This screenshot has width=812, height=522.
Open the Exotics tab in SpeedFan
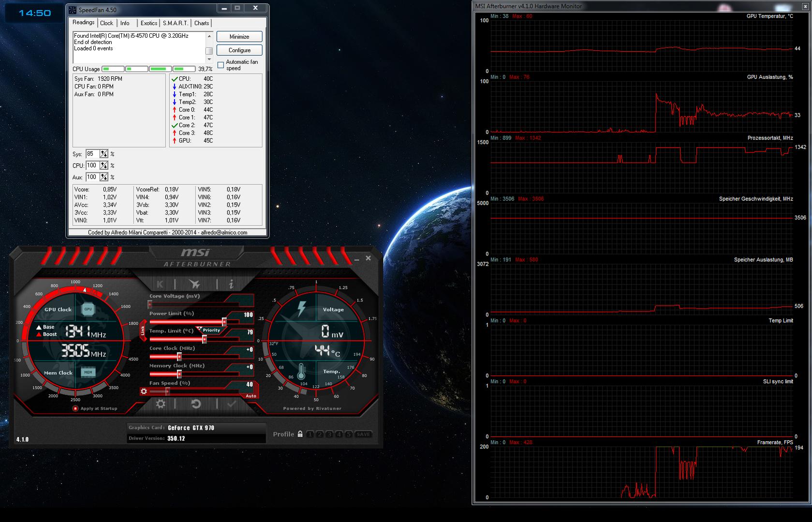pyautogui.click(x=149, y=23)
